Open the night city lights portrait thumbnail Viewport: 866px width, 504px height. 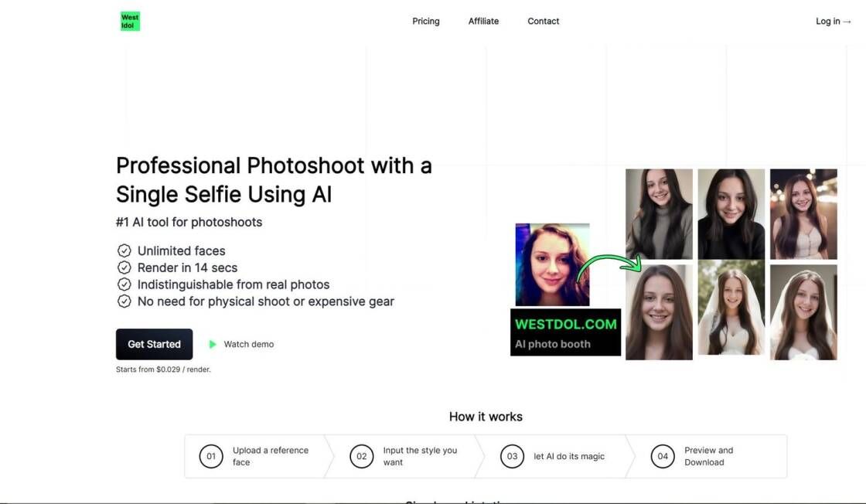click(803, 214)
